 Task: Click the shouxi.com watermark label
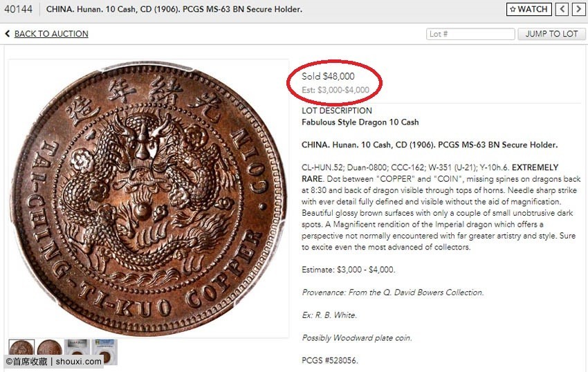pos(53,362)
